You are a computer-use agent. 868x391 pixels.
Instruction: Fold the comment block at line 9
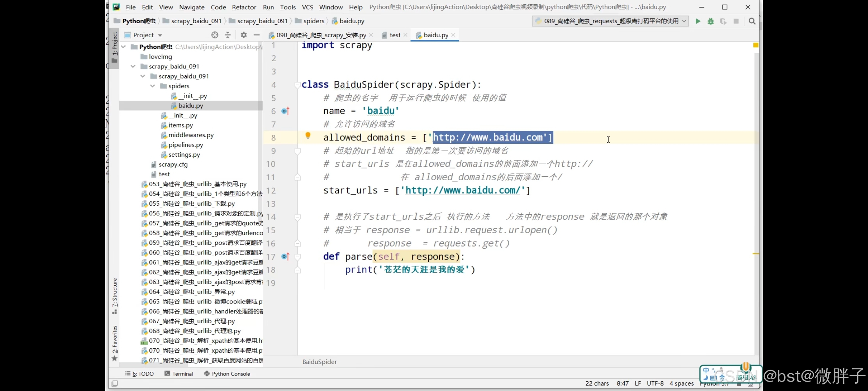point(297,151)
